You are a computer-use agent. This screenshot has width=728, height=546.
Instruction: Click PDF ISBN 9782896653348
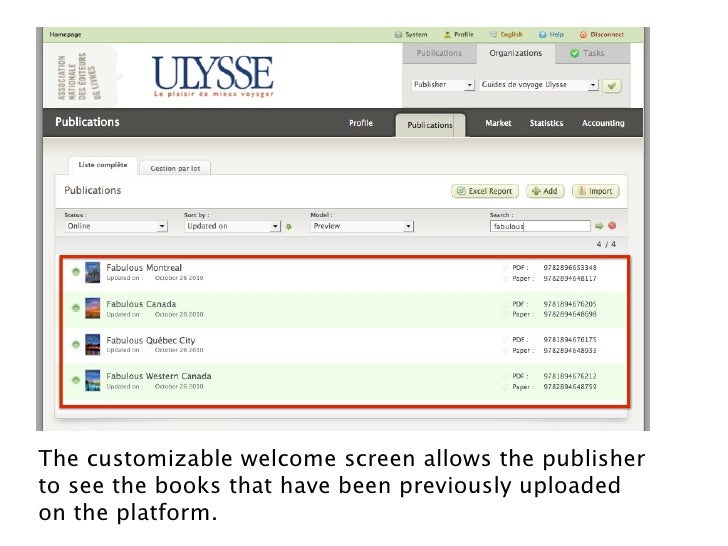pyautogui.click(x=570, y=268)
